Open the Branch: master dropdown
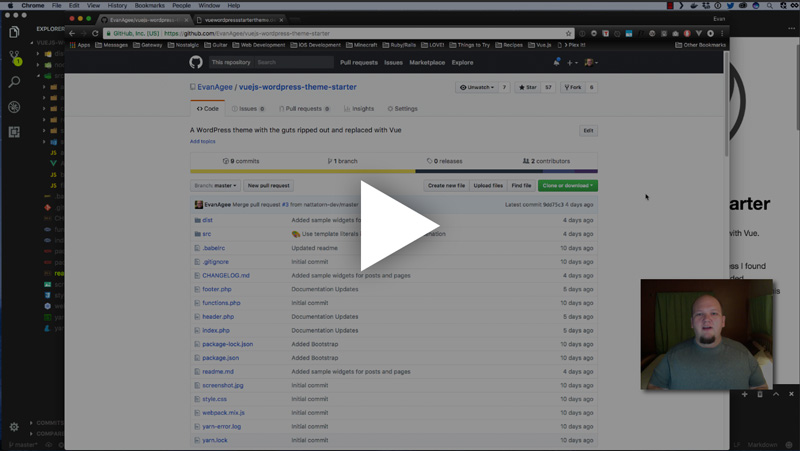 click(x=215, y=186)
